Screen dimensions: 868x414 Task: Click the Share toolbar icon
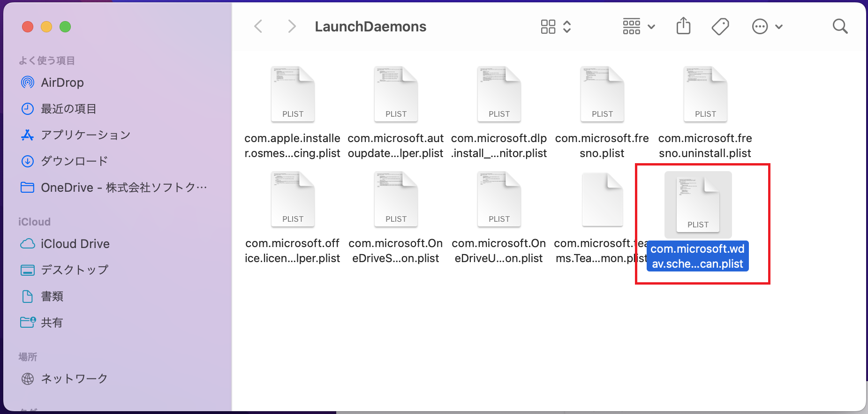click(683, 26)
